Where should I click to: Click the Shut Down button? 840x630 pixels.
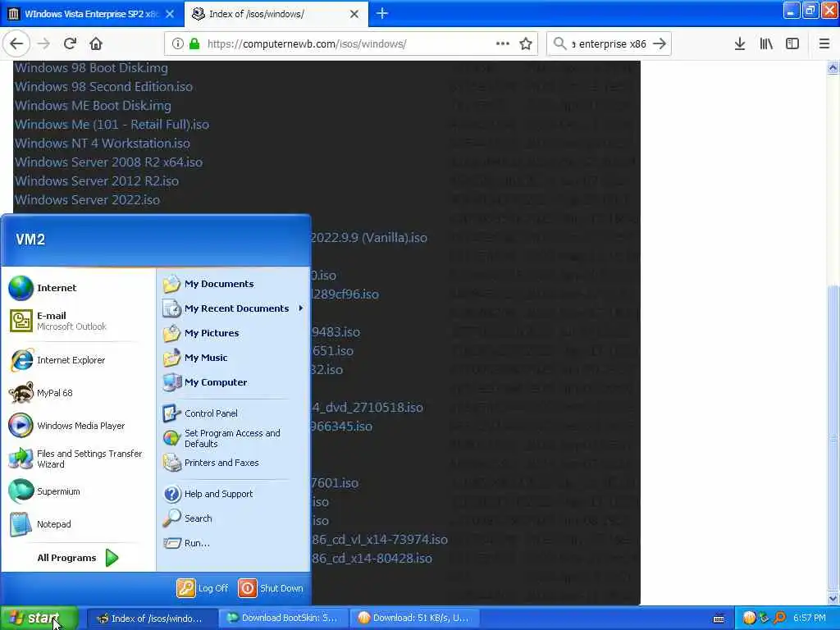271,588
